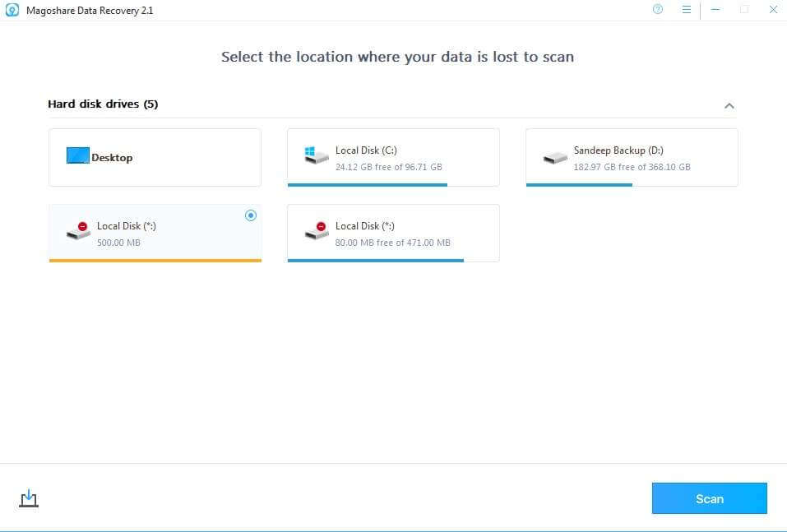Select the 80.00 MB free Local Disk

click(393, 234)
